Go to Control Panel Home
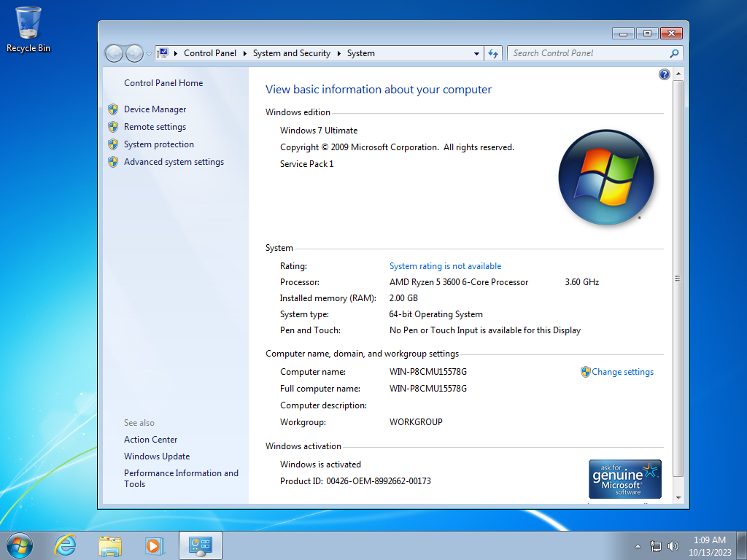The width and height of the screenshot is (747, 560). (163, 83)
